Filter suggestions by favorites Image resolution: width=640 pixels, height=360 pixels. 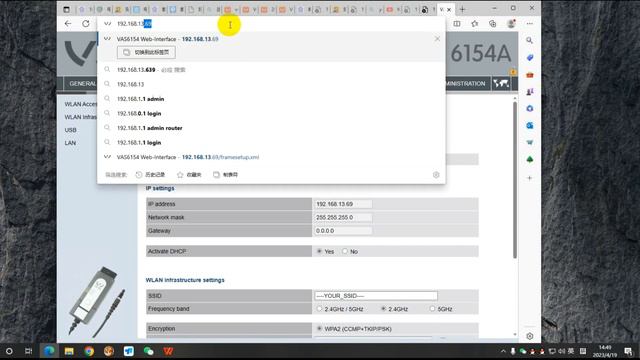189,175
